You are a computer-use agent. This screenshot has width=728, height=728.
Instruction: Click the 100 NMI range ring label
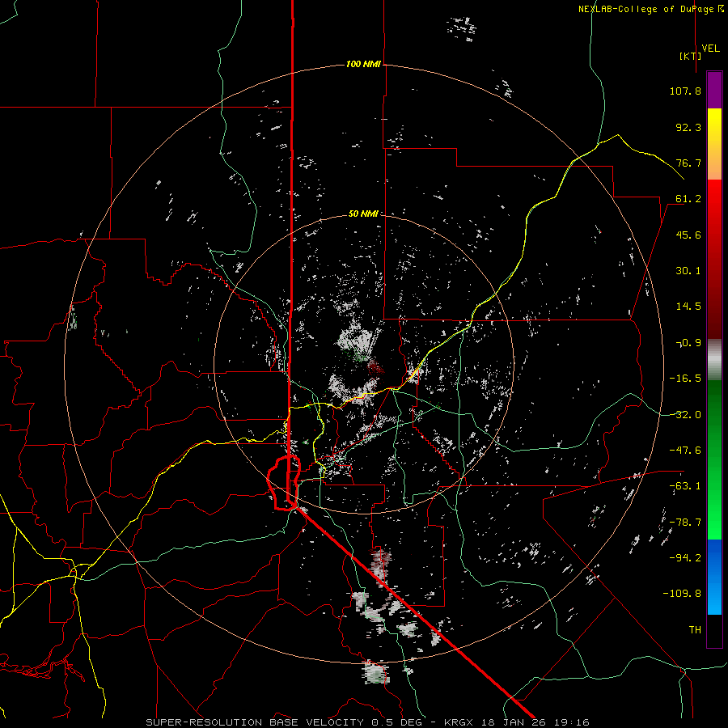[363, 64]
